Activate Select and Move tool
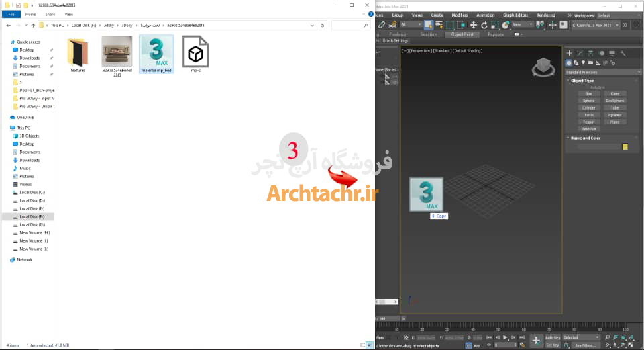Screen dimensions: 644x350 point(474,25)
